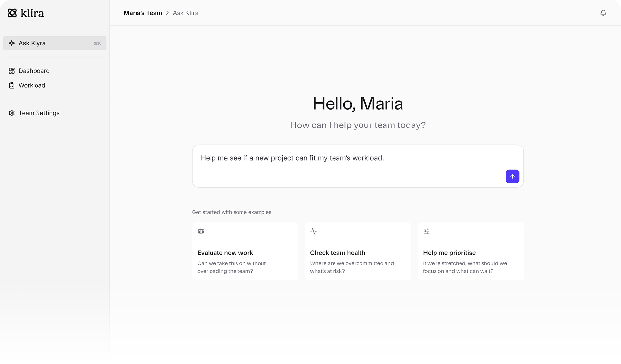Viewport: 621px width, 364px height.
Task: Open Team Settings from sidebar
Action: pyautogui.click(x=39, y=113)
